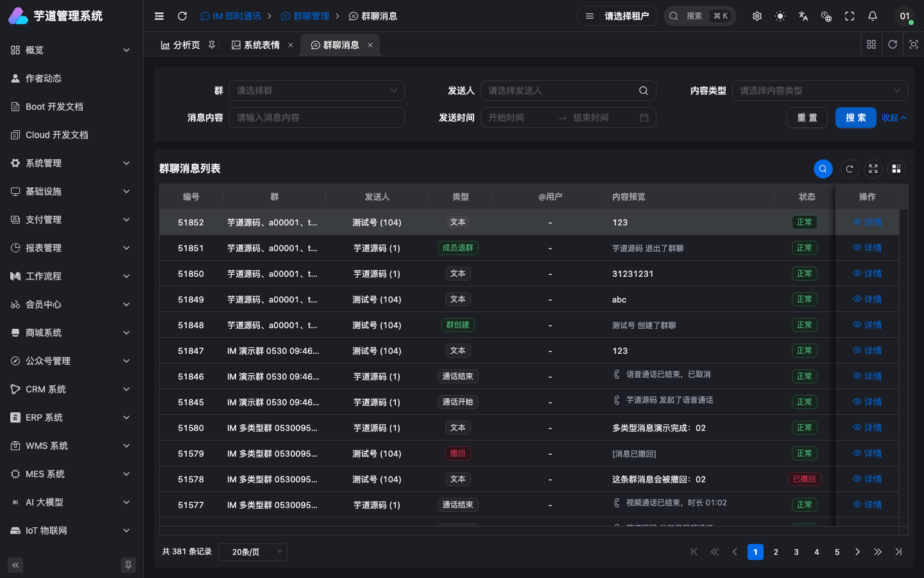Open user avatar 01 menu
This screenshot has width=924, height=578.
(905, 16)
